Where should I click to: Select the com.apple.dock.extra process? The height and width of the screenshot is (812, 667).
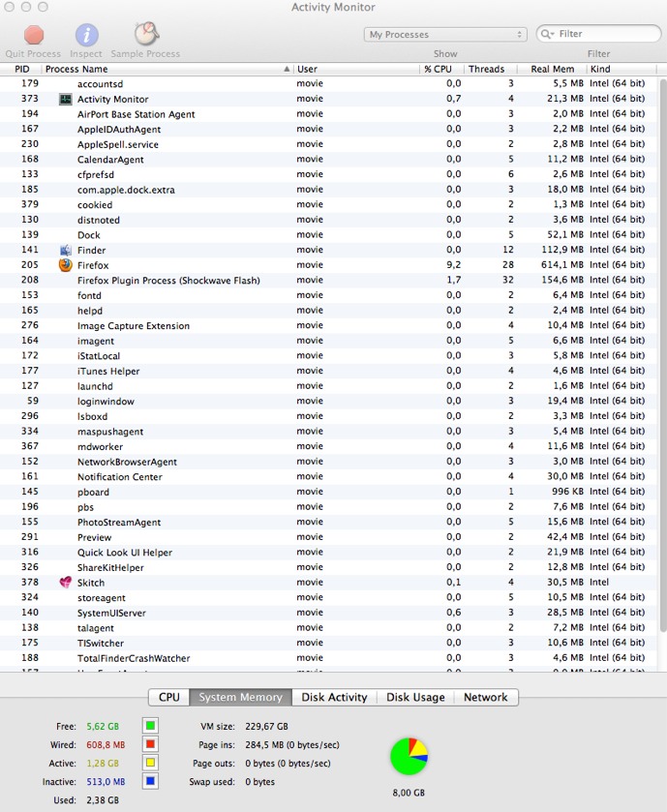coord(329,190)
